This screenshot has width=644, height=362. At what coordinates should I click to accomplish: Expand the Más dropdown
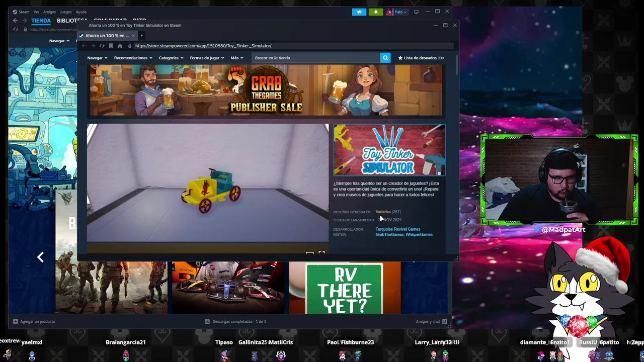237,58
